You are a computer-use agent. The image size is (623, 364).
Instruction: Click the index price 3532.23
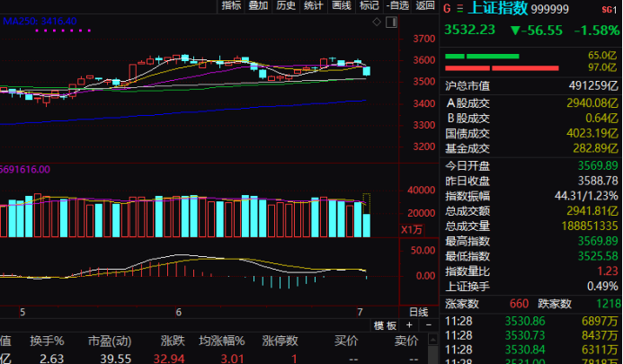(469, 30)
